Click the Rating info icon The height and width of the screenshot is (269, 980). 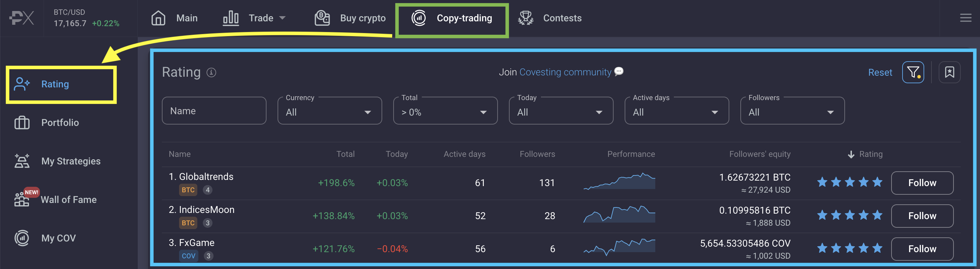(x=211, y=72)
